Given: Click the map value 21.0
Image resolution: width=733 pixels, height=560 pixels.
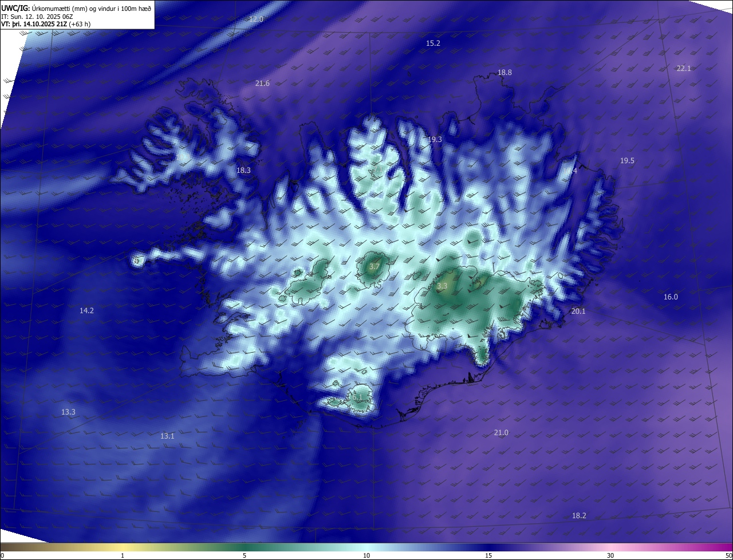Looking at the screenshot, I should click(x=501, y=432).
